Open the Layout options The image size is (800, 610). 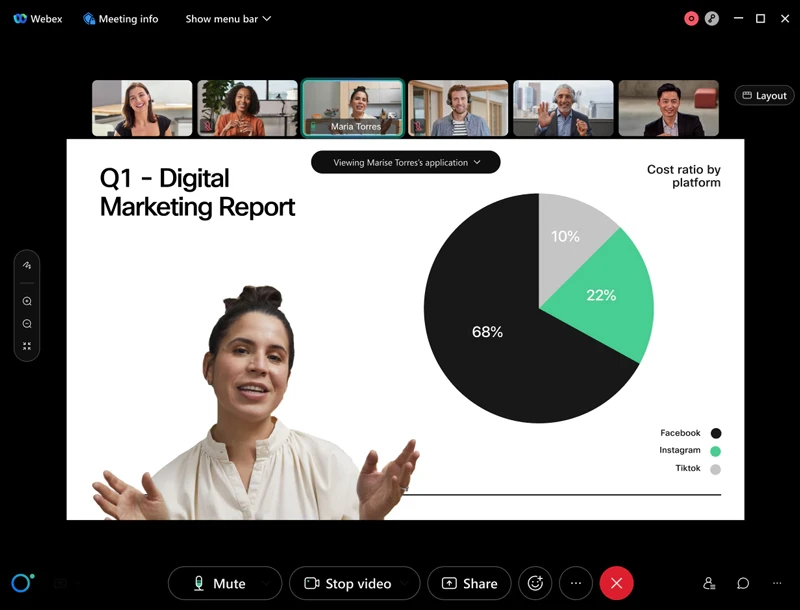pos(763,95)
